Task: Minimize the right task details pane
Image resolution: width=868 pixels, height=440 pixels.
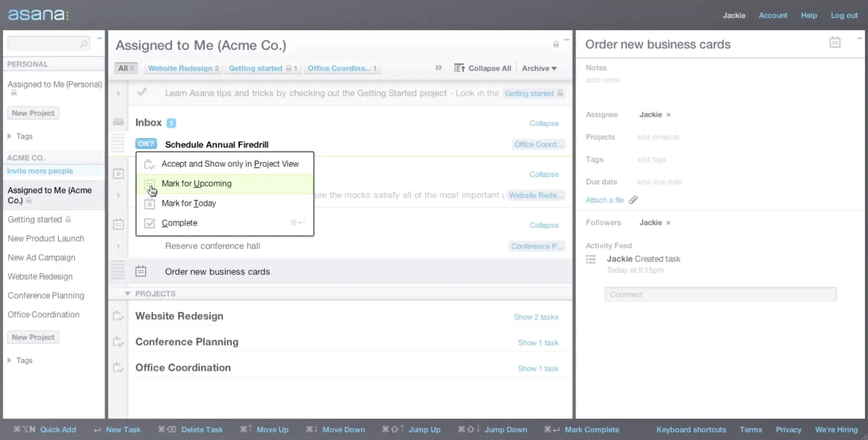Action: [x=859, y=38]
